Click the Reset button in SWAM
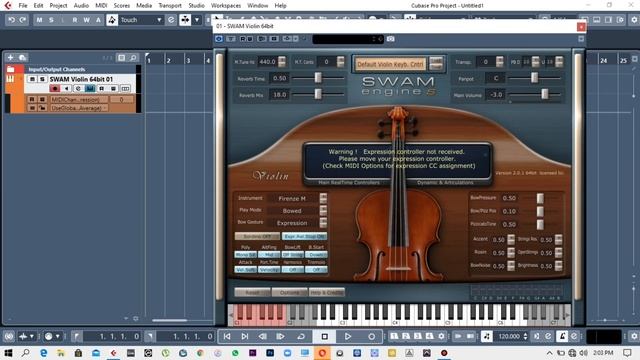The height and width of the screenshot is (360, 640). [252, 292]
